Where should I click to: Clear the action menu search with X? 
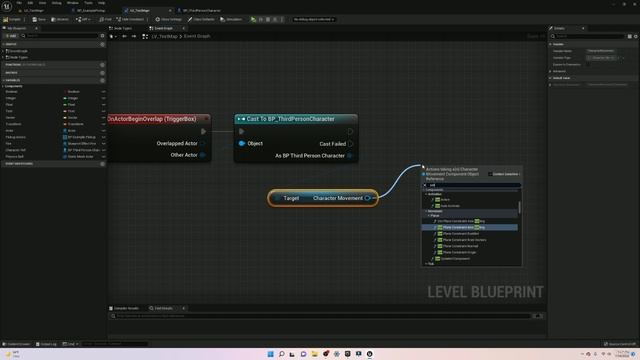(425, 185)
